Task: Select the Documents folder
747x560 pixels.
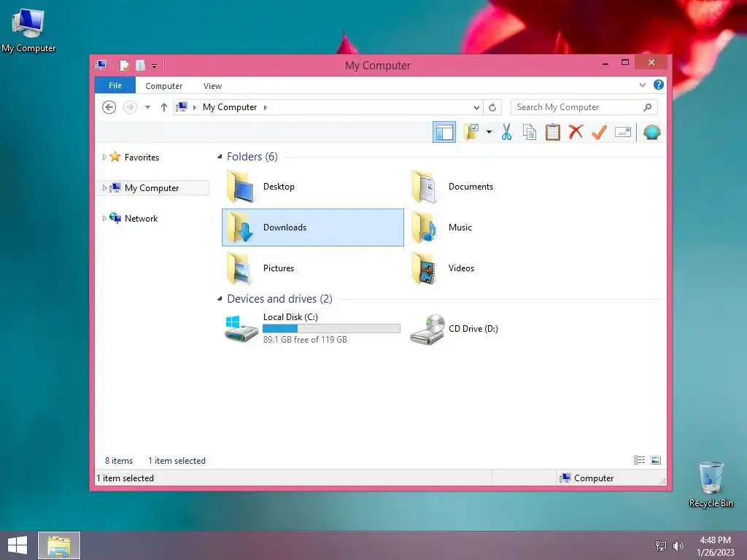Action: (x=498, y=187)
